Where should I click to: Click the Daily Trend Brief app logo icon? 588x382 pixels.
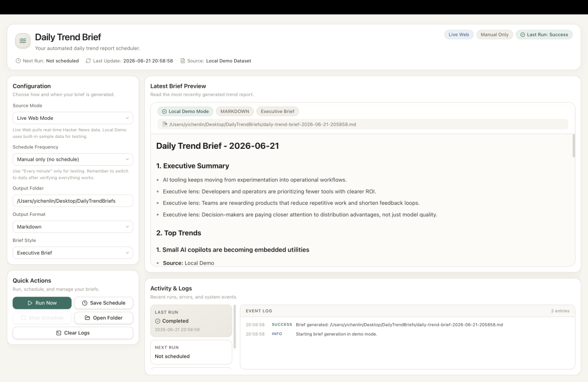point(23,41)
